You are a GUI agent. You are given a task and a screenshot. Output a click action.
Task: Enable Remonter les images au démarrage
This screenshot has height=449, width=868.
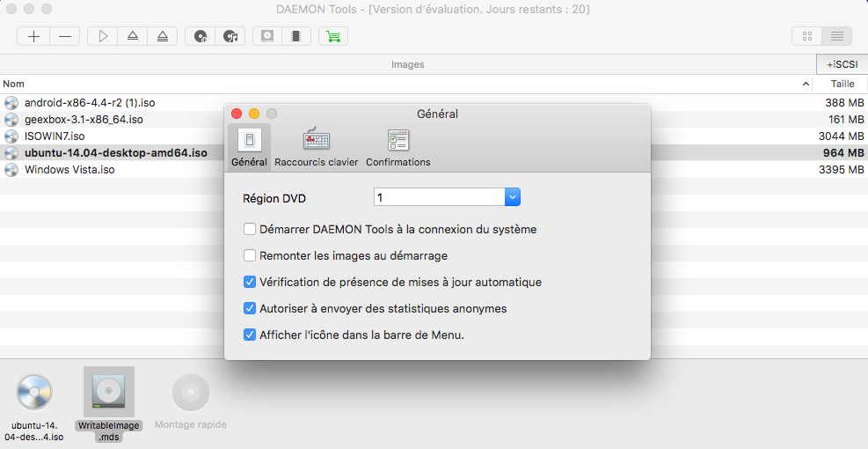click(250, 255)
